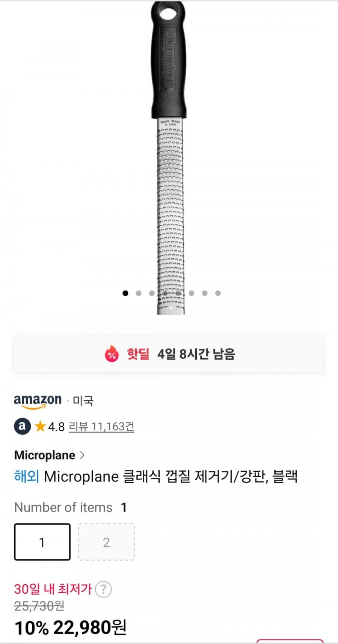This screenshot has width=338, height=644.
Task: Click the Amazon logo
Action: click(38, 401)
